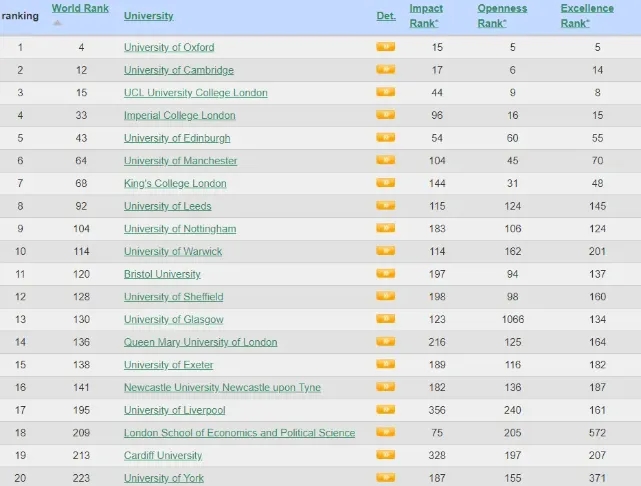
Task: Open details icon for Bristol University
Action: click(x=385, y=273)
